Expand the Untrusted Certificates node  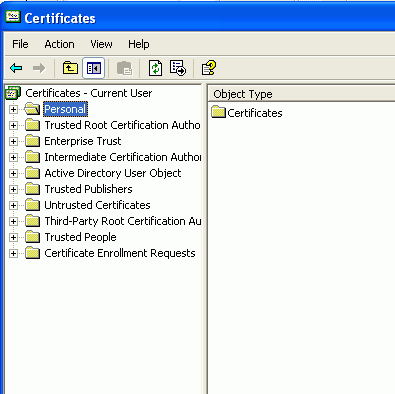[13, 205]
